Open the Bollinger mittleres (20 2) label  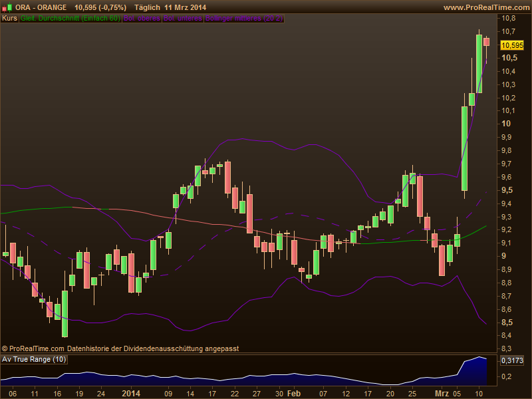click(x=244, y=19)
